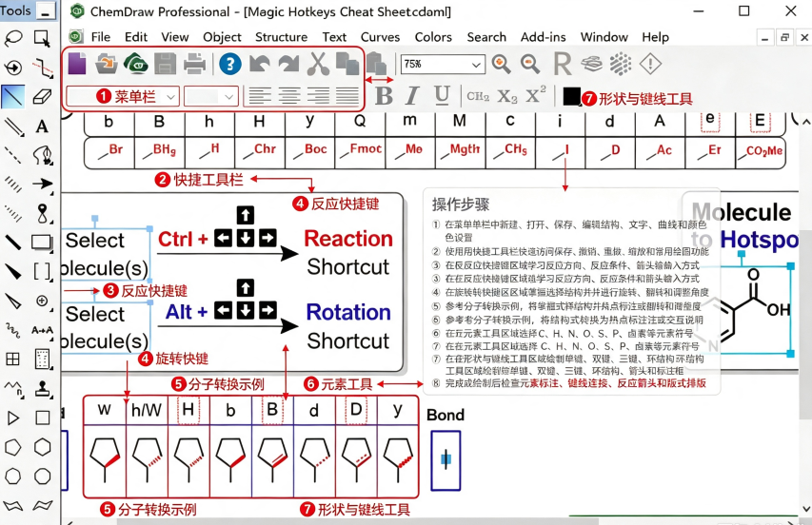812x525 pixels.
Task: Pick the Wavy Bond tool
Action: point(13,329)
